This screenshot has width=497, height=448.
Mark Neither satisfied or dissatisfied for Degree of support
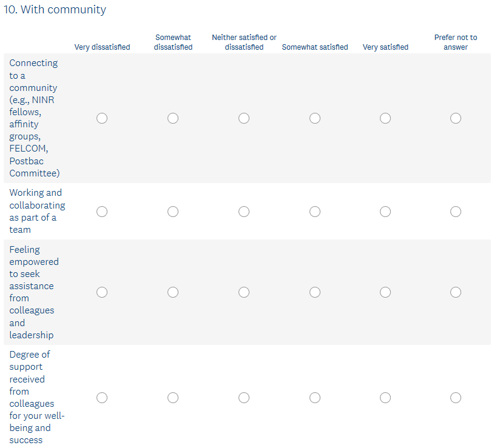244,398
